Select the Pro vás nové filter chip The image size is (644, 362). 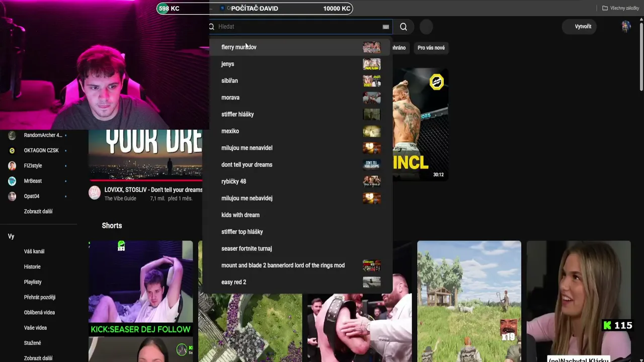pos(431,48)
